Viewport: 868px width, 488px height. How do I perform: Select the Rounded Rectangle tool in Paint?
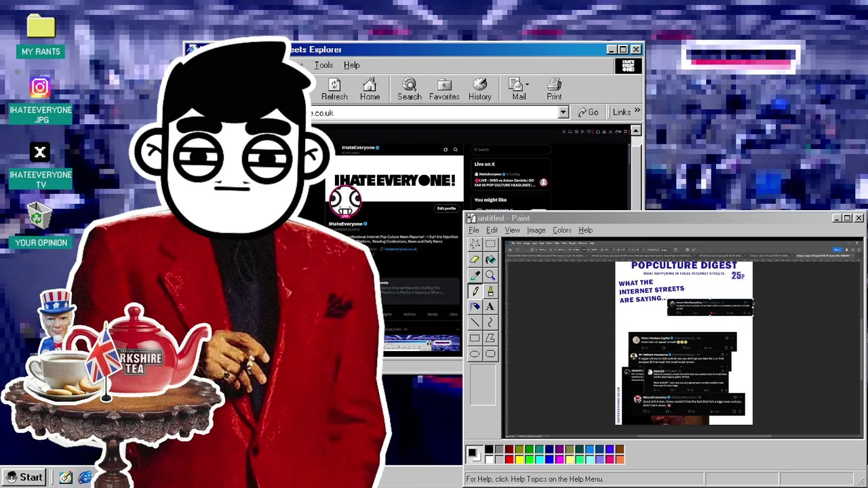[490, 353]
